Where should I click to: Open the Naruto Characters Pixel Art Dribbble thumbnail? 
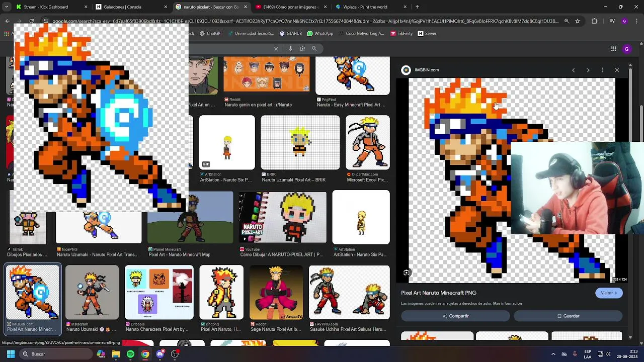(x=159, y=293)
